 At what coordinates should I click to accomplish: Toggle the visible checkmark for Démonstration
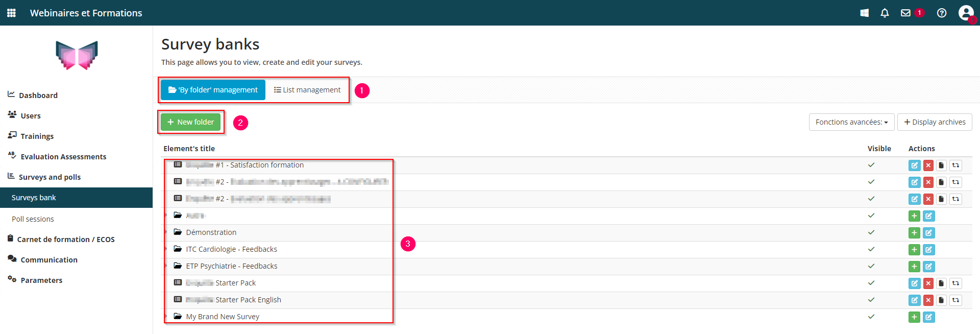coord(871,232)
